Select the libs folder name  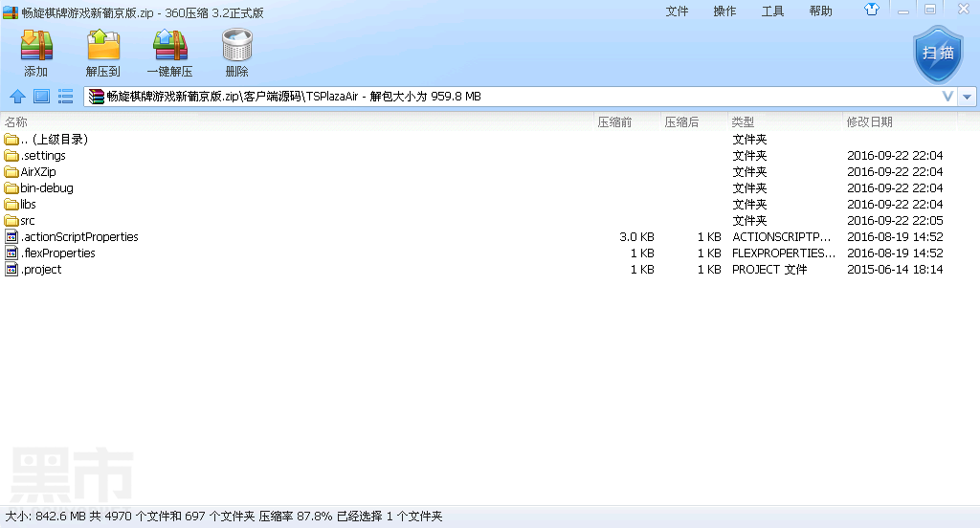pos(28,205)
